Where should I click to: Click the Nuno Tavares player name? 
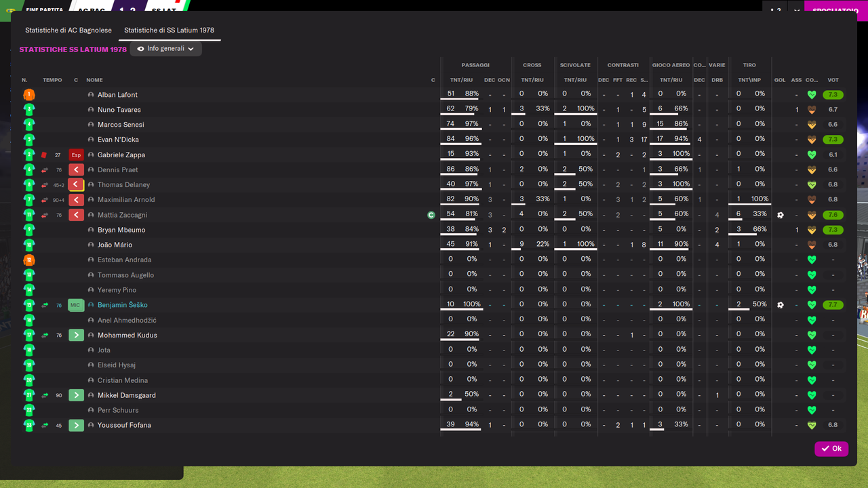click(119, 110)
